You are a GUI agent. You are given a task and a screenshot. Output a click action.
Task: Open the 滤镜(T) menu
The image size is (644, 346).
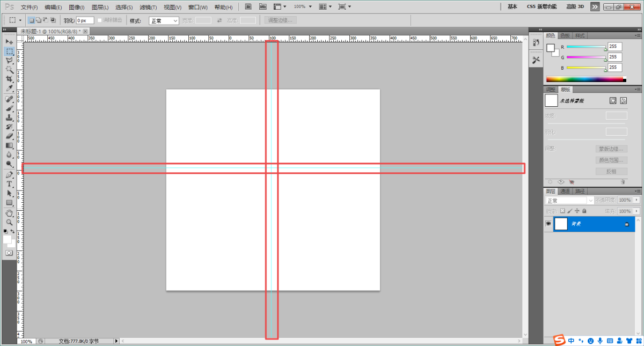[x=148, y=8]
